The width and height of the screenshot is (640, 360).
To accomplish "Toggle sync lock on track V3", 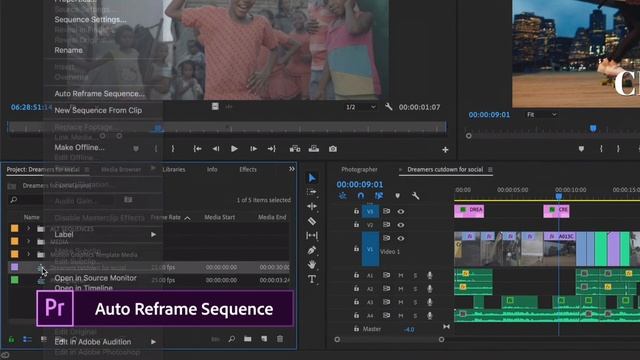I will (x=386, y=211).
